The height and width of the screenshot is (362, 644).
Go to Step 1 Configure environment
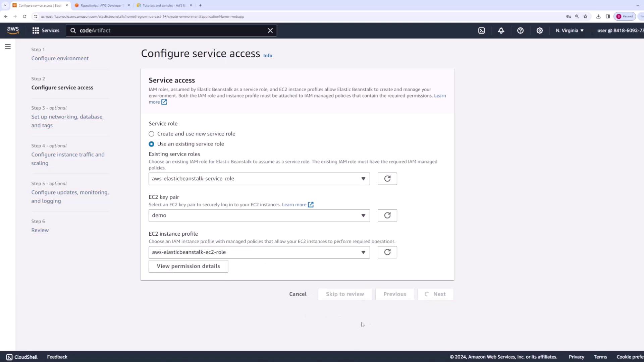pyautogui.click(x=60, y=58)
